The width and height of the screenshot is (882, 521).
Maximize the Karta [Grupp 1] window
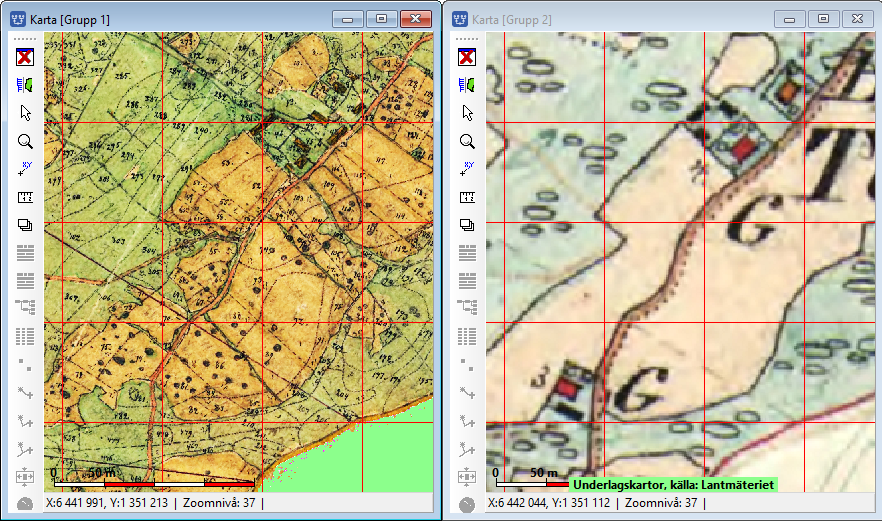coord(381,19)
